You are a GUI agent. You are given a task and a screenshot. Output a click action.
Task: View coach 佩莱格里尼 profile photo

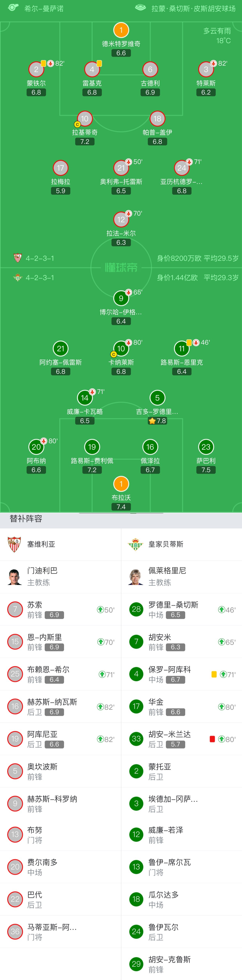pos(136,576)
